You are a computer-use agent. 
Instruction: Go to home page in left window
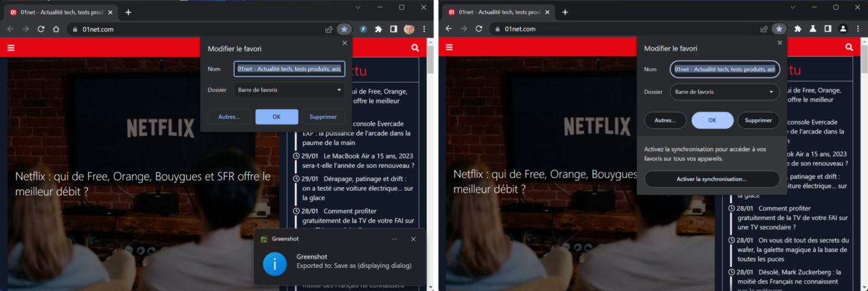(x=56, y=29)
